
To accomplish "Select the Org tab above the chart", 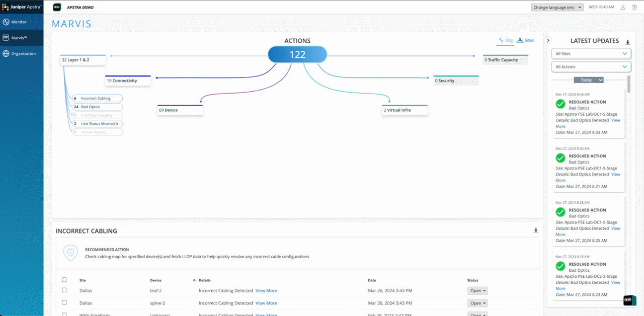I will (x=507, y=40).
